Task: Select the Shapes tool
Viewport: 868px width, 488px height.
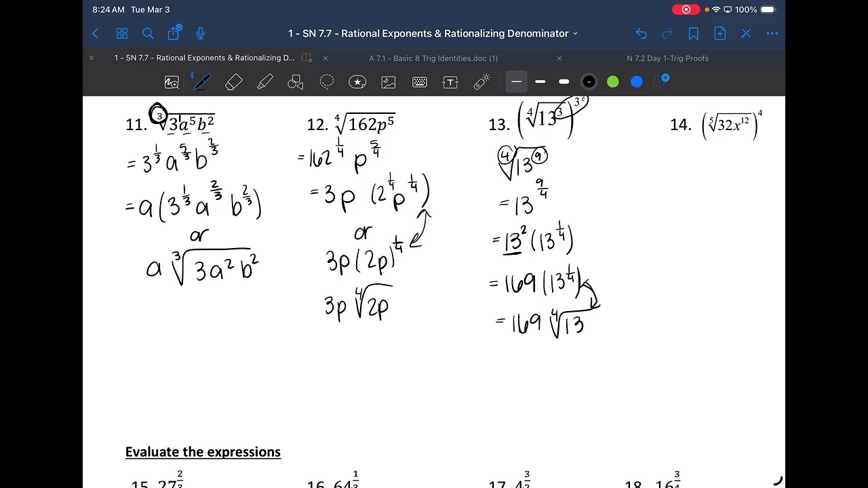Action: [x=296, y=82]
